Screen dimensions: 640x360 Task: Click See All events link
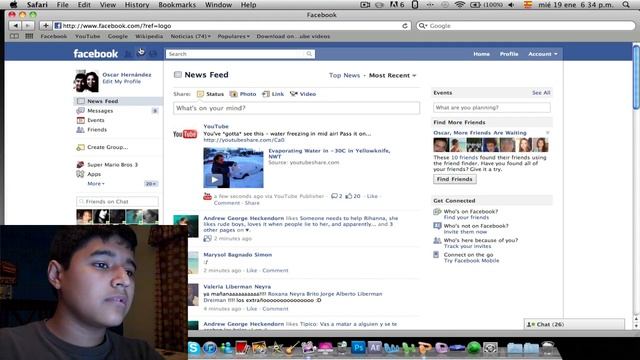(541, 93)
